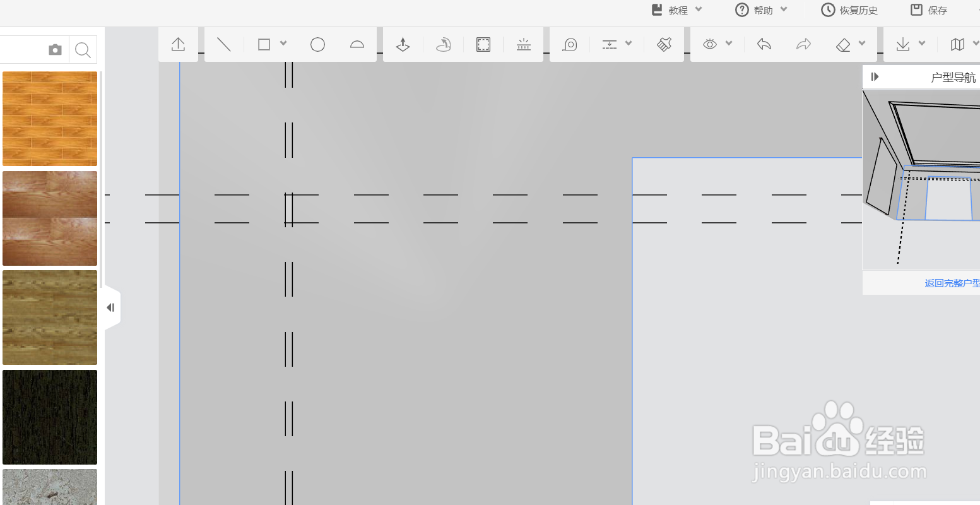Image resolution: width=980 pixels, height=505 pixels.
Task: Click the 户型导航 panel title
Action: coord(953,78)
